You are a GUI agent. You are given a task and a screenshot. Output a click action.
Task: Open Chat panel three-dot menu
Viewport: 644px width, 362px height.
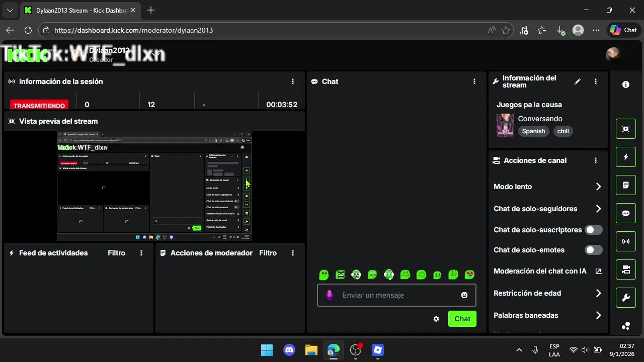tap(474, 81)
